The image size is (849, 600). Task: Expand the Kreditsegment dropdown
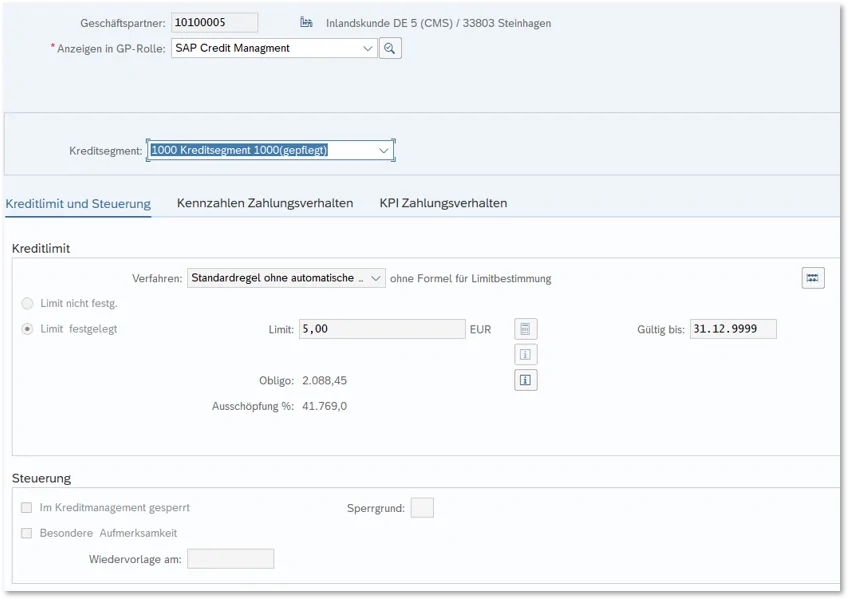pyautogui.click(x=383, y=150)
